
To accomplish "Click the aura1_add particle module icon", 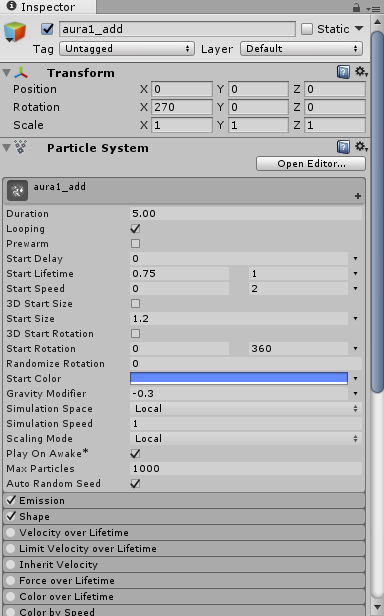I will (x=17, y=190).
